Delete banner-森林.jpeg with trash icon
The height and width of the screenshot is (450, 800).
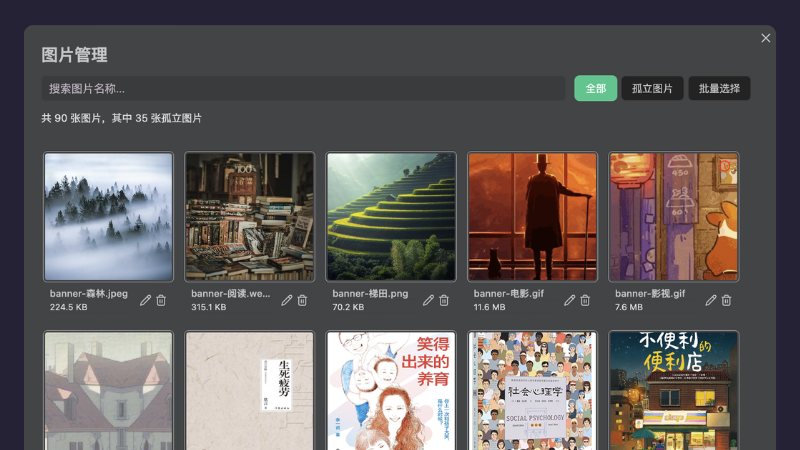click(x=161, y=300)
